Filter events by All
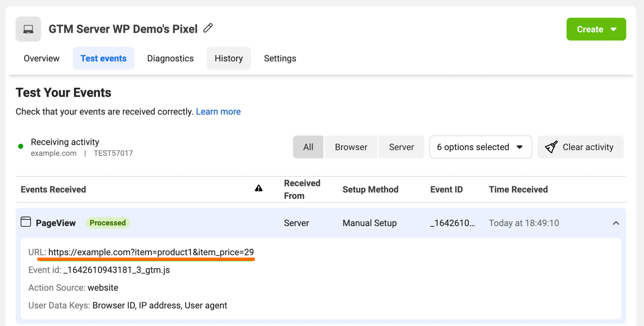644x326 pixels. point(308,147)
